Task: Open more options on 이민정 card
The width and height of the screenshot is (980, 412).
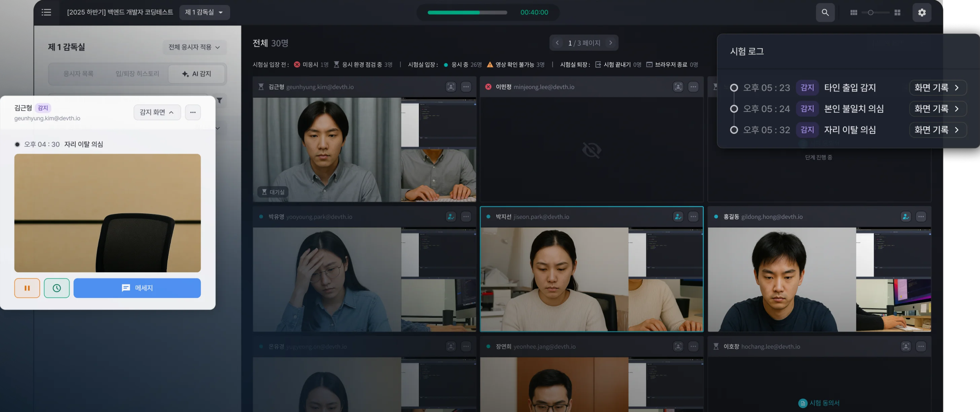Action: pyautogui.click(x=693, y=87)
